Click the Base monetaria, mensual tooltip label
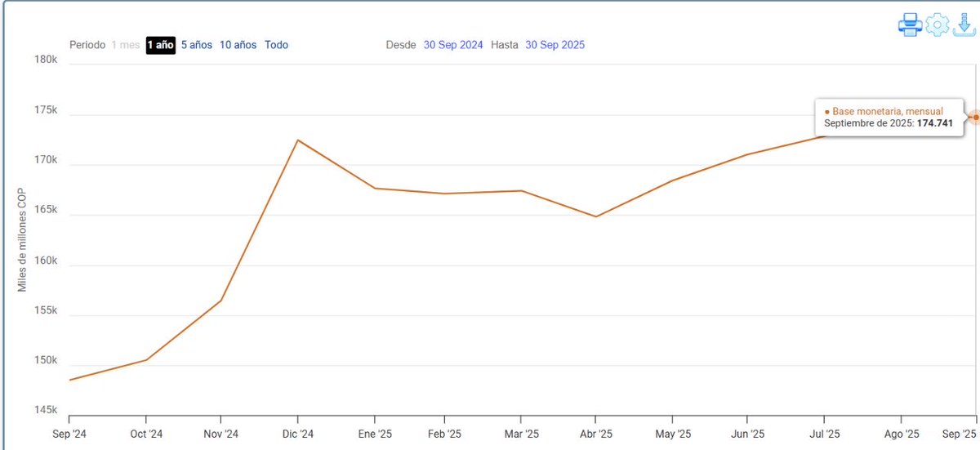This screenshot has width=980, height=450. pos(888,111)
